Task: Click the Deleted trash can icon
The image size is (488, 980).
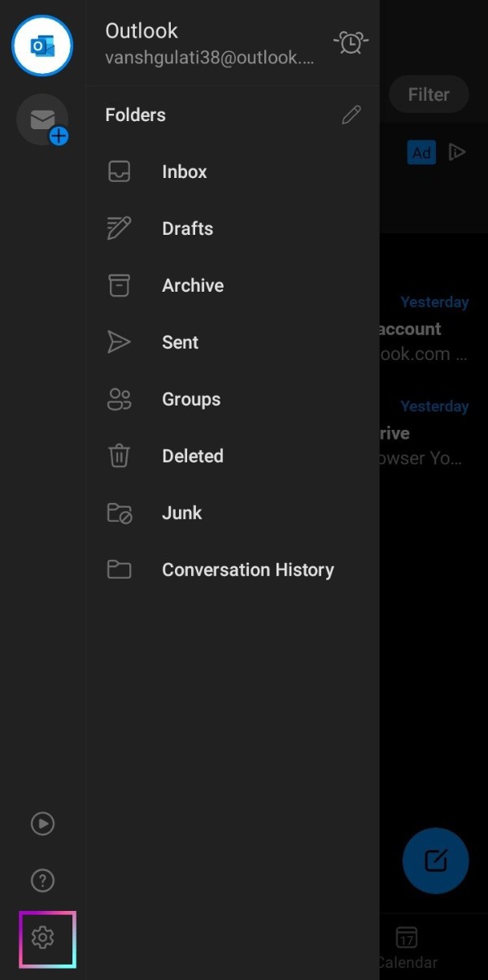Action: pos(120,456)
